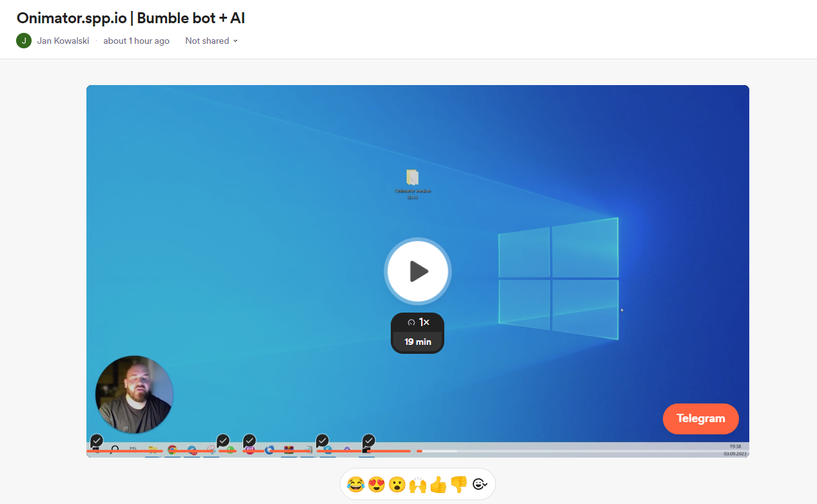The width and height of the screenshot is (817, 504).
Task: Open Jan Kowalski's author name link
Action: click(x=63, y=41)
